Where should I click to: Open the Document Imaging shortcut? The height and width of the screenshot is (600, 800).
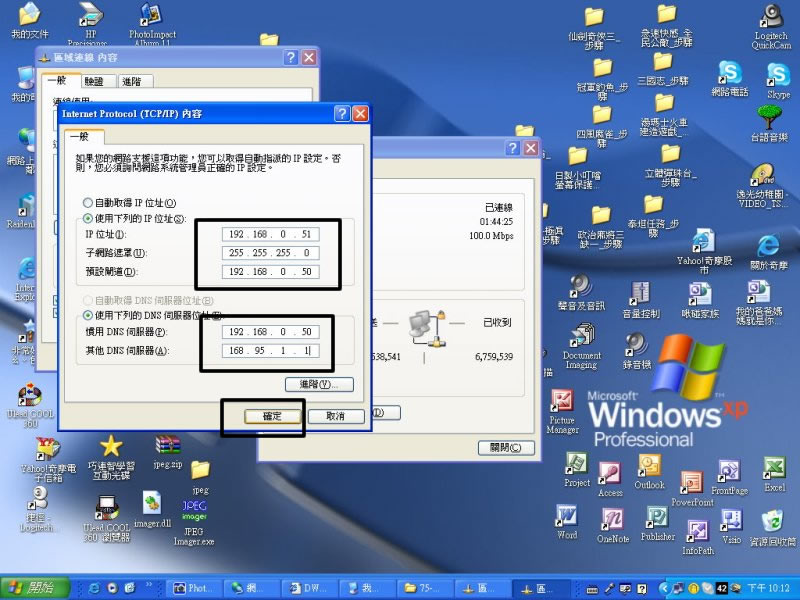click(582, 347)
